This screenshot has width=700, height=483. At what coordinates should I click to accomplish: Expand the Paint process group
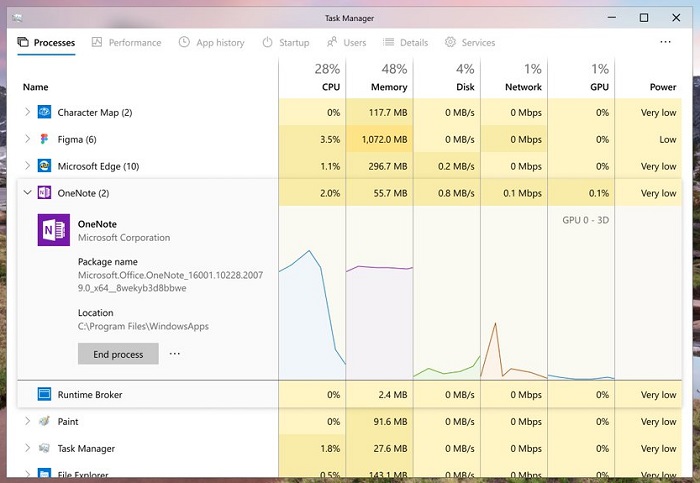click(27, 421)
